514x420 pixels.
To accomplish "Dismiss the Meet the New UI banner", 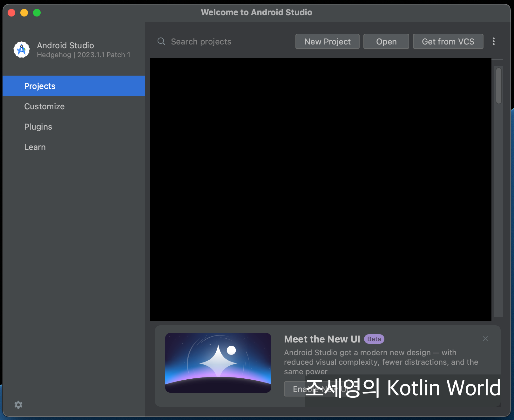I will [x=485, y=339].
